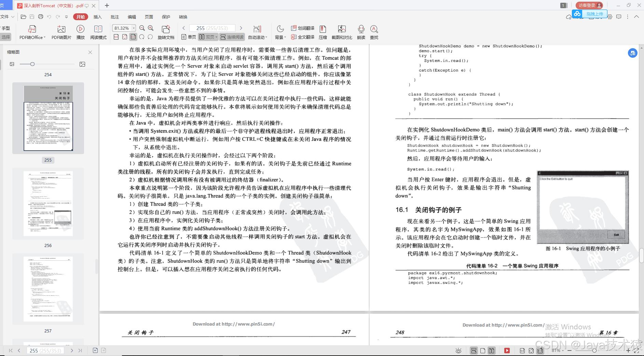Activate 选择 select tool mode
Viewport: 644px width, 356px height.
point(6,37)
